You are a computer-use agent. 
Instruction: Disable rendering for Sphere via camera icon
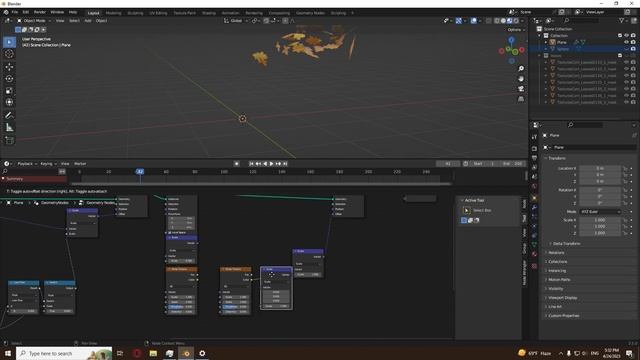[633, 49]
